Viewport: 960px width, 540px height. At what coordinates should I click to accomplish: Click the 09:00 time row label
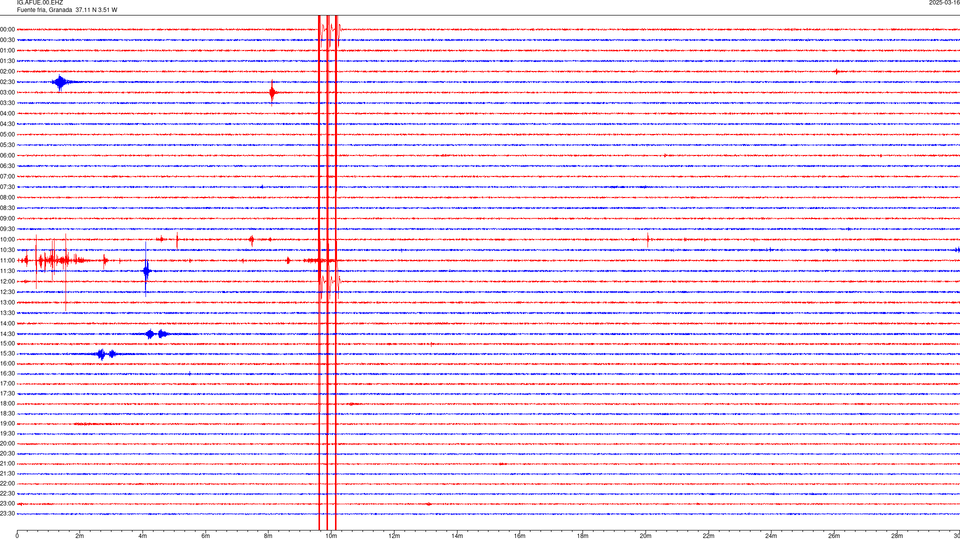point(7,219)
